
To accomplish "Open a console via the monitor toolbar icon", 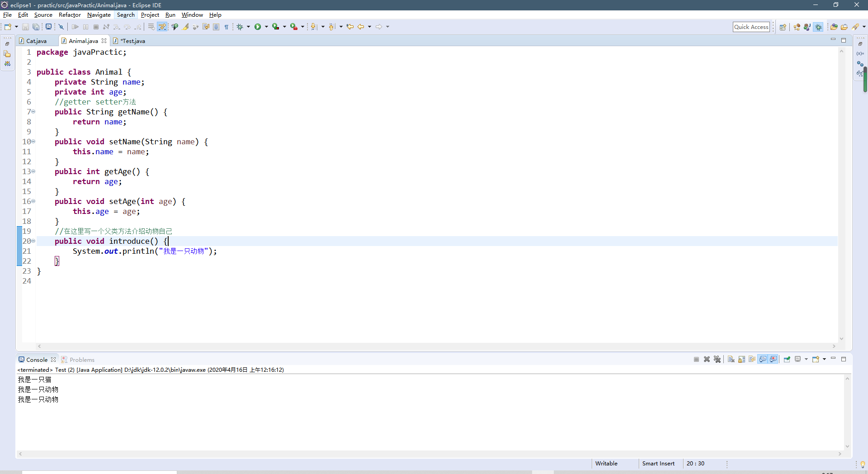I will coord(48,27).
